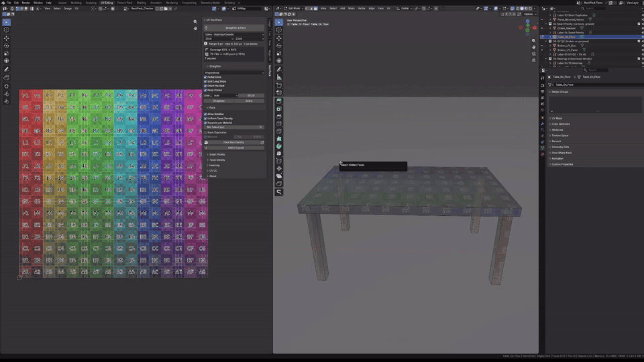
Task: Open the Proportional straighten mode dropdown
Action: (234, 72)
